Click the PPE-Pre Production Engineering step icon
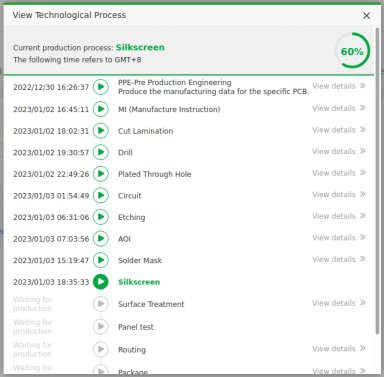Viewport: 384px width, 377px height. click(x=101, y=87)
